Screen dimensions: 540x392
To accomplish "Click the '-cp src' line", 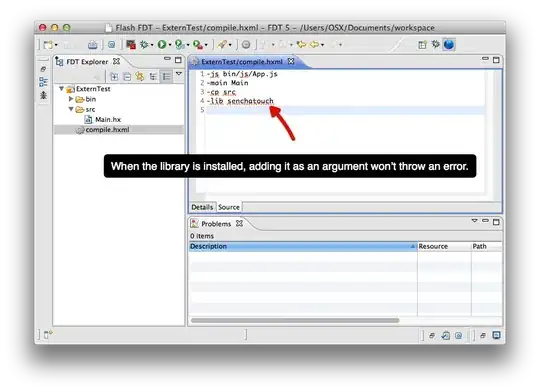I will [221, 92].
